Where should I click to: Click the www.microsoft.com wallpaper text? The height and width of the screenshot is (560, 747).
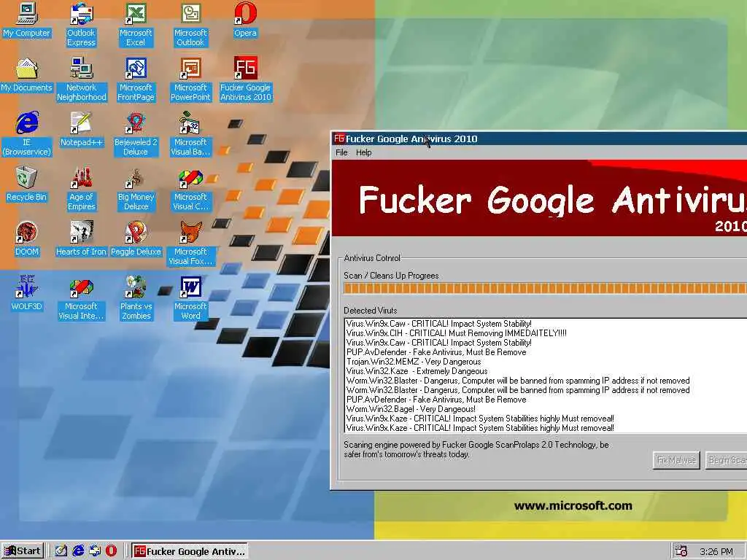tap(573, 506)
